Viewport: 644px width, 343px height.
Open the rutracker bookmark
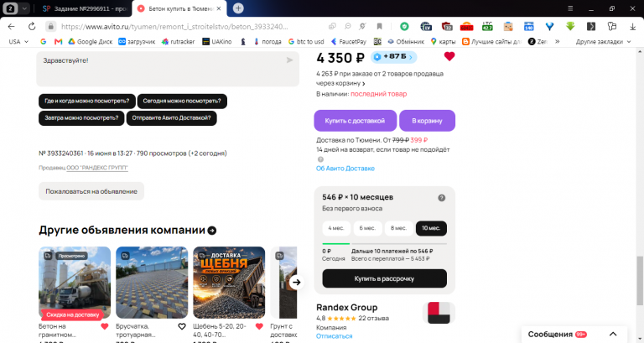[178, 41]
